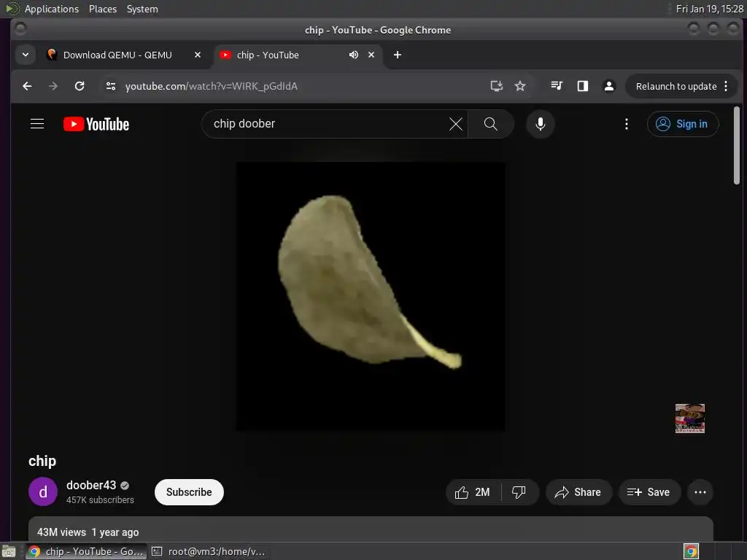747x560 pixels.
Task: Open YouTube settings three-dot menu
Action: pos(627,124)
